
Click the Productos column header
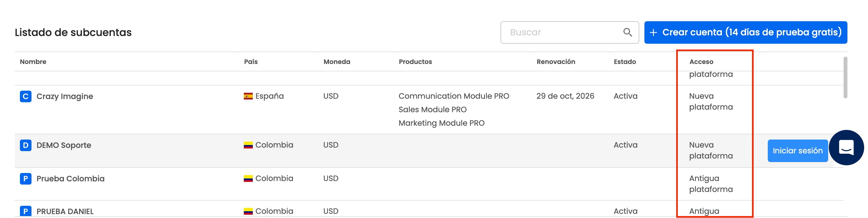(x=415, y=62)
